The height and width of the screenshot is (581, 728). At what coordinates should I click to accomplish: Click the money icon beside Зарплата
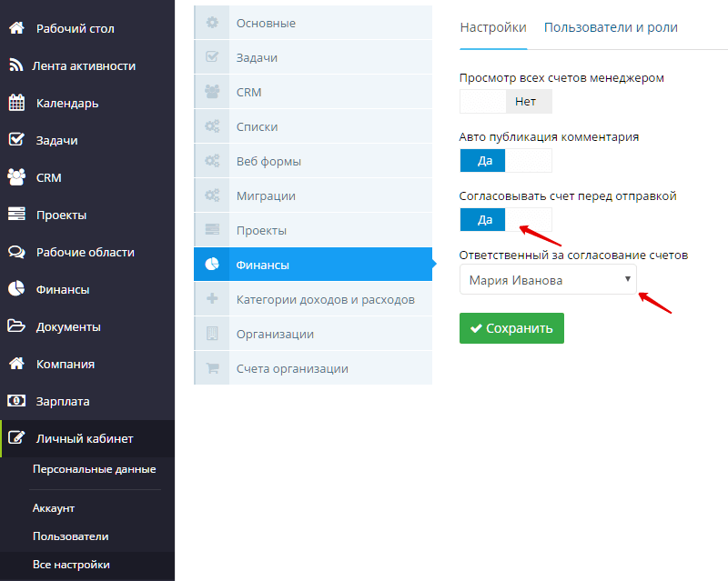pos(15,401)
